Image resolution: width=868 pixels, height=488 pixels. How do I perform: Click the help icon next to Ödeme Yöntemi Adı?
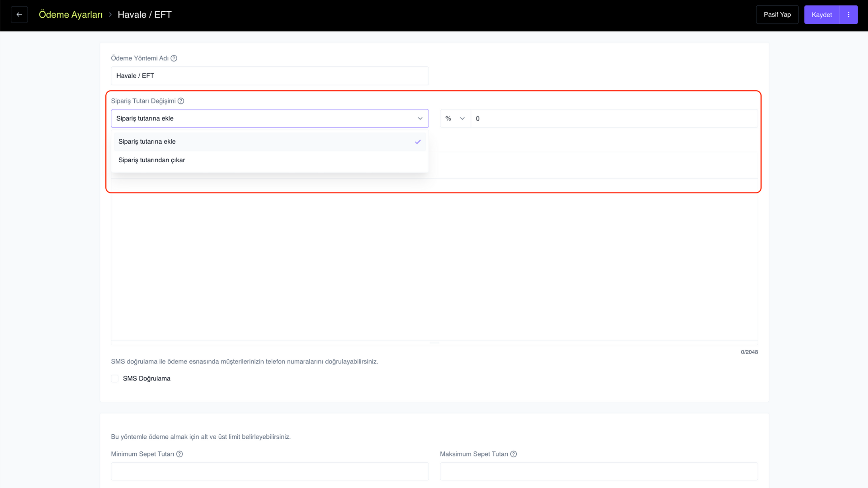(174, 58)
